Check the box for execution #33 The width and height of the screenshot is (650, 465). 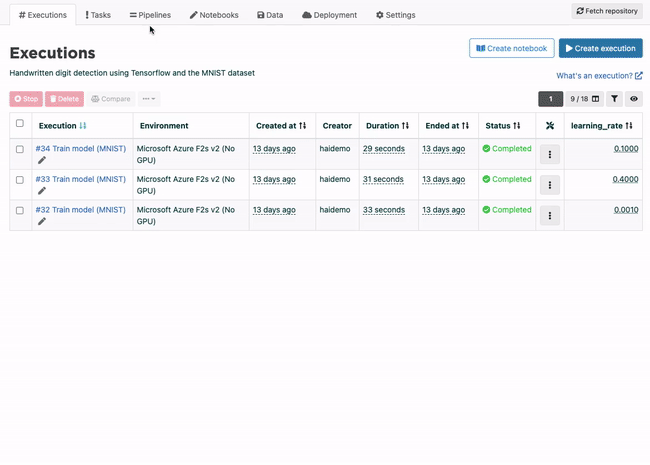[19, 179]
